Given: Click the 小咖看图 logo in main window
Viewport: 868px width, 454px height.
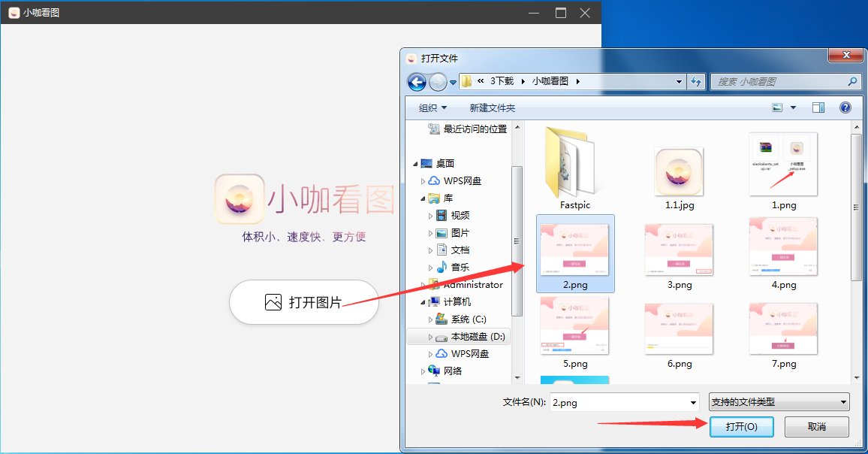Looking at the screenshot, I should click(240, 199).
